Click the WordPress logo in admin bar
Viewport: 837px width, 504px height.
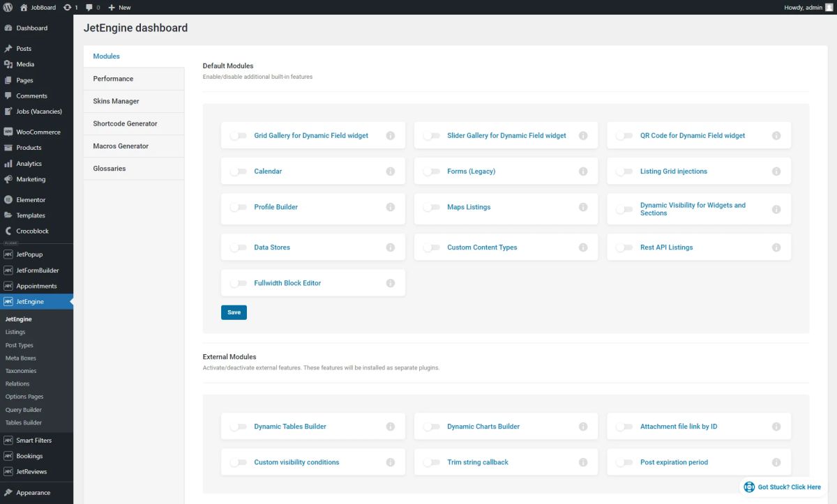[x=8, y=7]
